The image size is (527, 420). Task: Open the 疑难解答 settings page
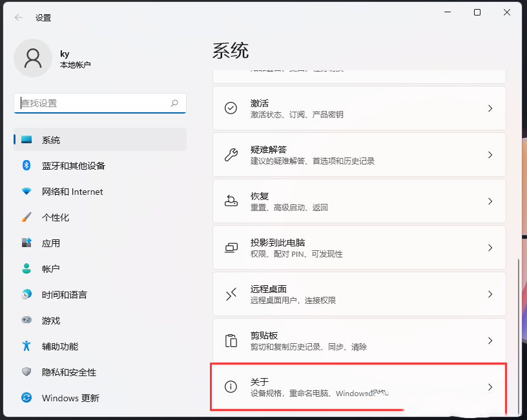pos(359,154)
